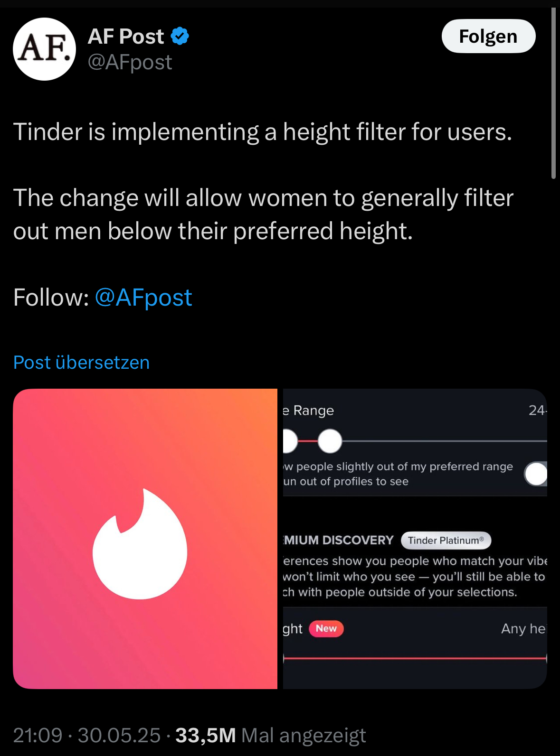The image size is (560, 756).
Task: Click the vertical scrollbar thumb
Action: tap(553, 93)
